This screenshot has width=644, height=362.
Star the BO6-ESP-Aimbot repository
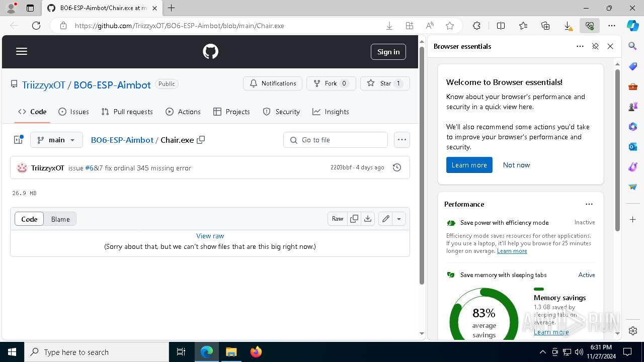point(385,83)
